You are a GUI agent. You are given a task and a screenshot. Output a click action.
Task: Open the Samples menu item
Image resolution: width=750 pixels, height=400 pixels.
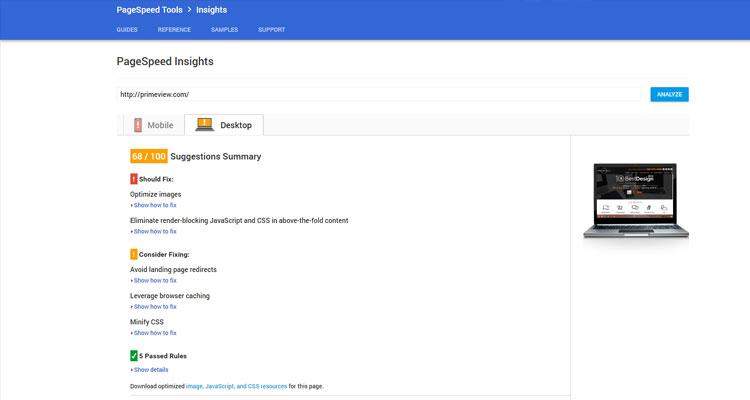coord(224,30)
